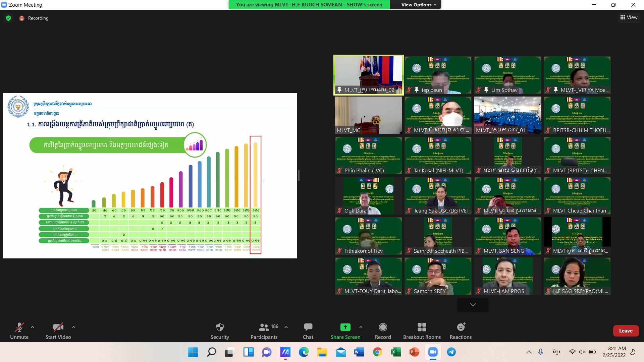Expand the share screen options arrow
This screenshot has height=362, width=644.
pyautogui.click(x=361, y=327)
